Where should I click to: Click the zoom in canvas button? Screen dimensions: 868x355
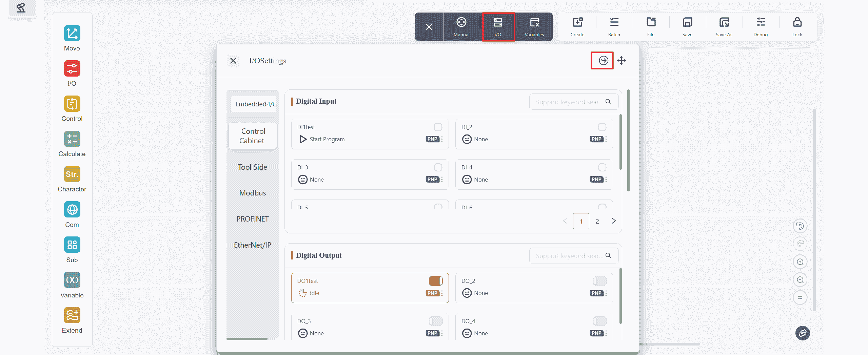tap(800, 262)
